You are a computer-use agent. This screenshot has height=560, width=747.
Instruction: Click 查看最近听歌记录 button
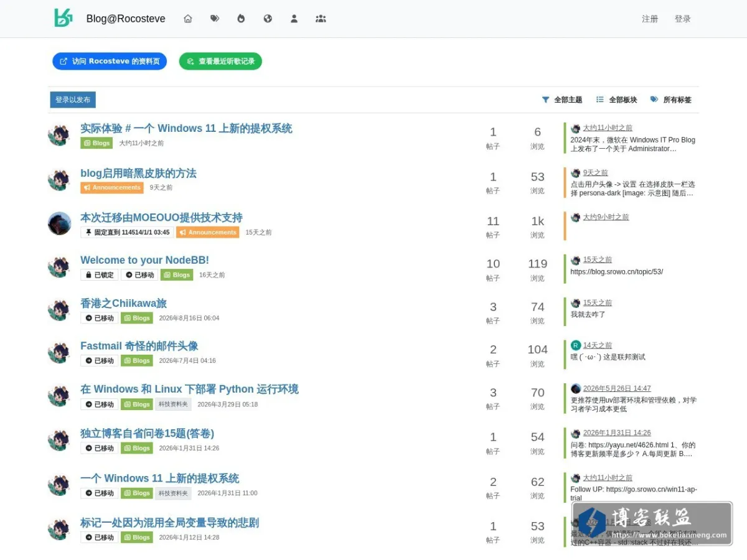tap(220, 61)
